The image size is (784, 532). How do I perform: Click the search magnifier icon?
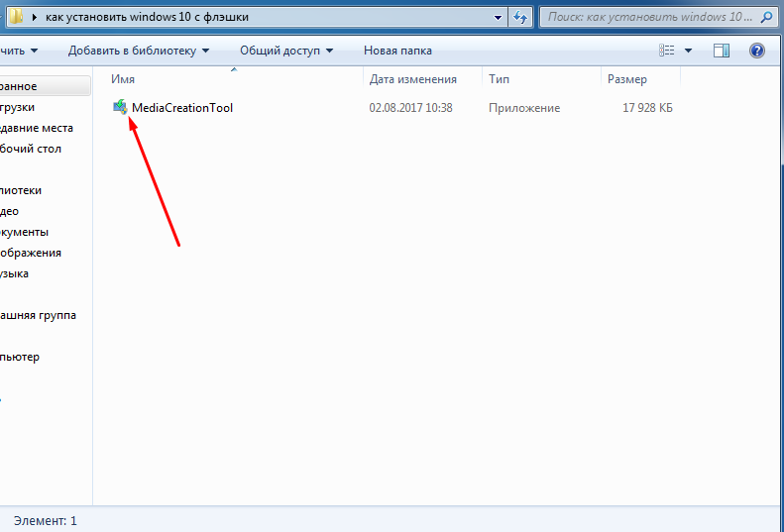[766, 17]
